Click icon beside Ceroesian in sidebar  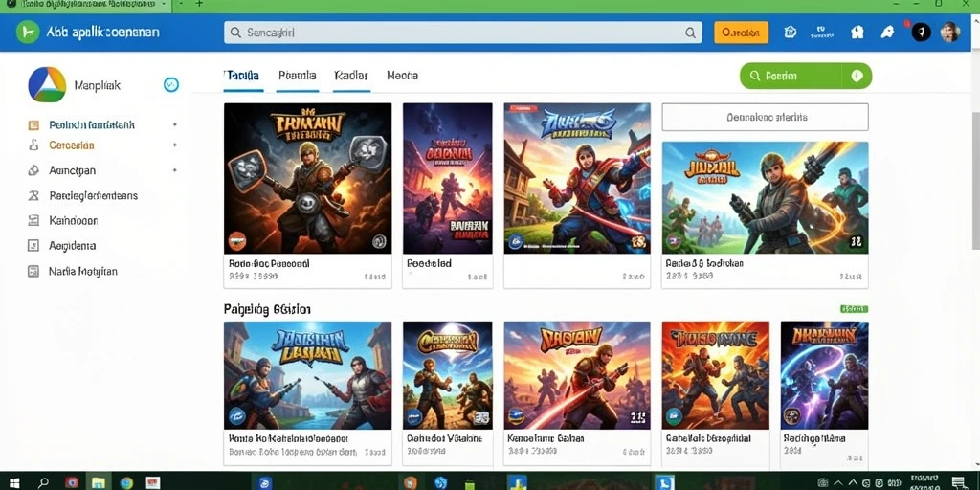pyautogui.click(x=33, y=145)
